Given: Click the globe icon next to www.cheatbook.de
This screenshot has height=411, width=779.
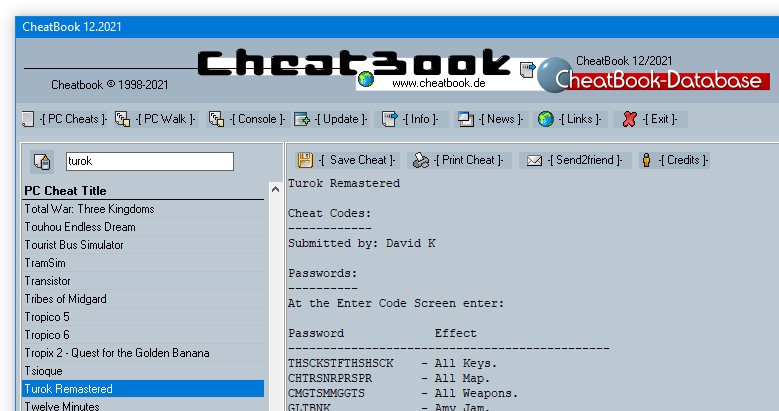Looking at the screenshot, I should coord(366,79).
